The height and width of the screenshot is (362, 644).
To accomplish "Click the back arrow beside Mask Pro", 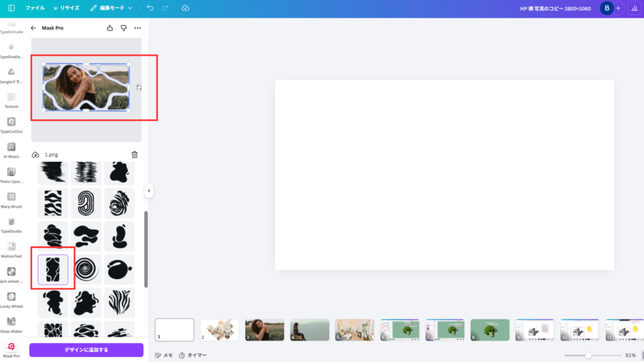I will pyautogui.click(x=33, y=28).
